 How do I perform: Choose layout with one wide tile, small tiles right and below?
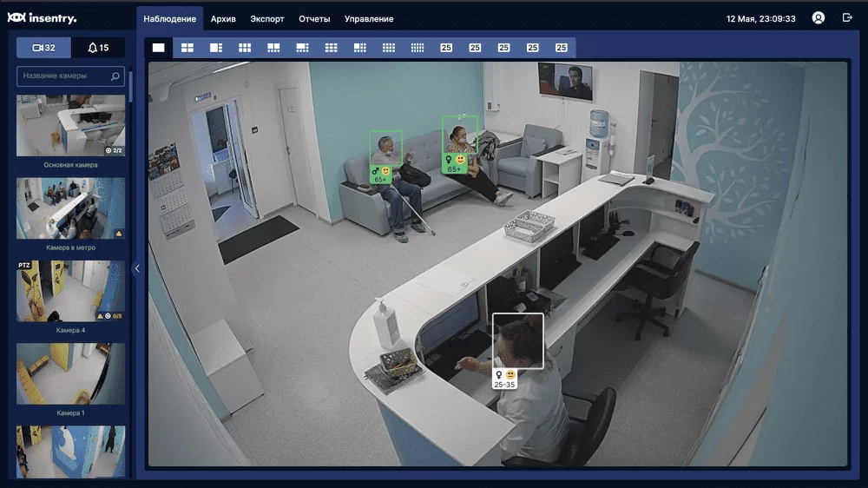[302, 48]
